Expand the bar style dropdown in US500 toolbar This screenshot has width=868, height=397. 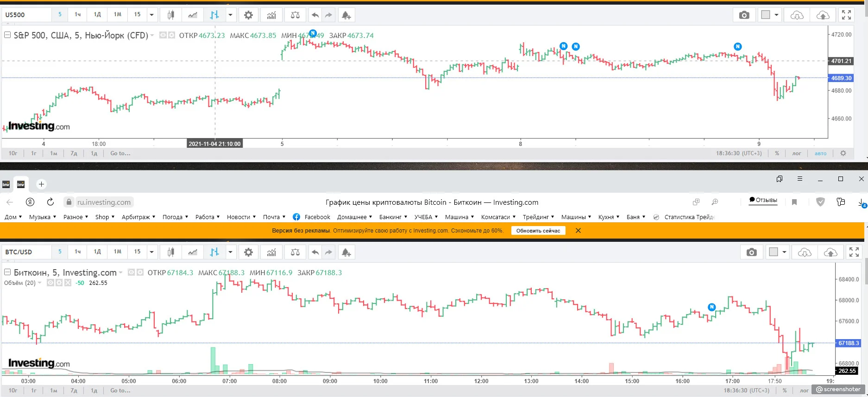tap(230, 15)
